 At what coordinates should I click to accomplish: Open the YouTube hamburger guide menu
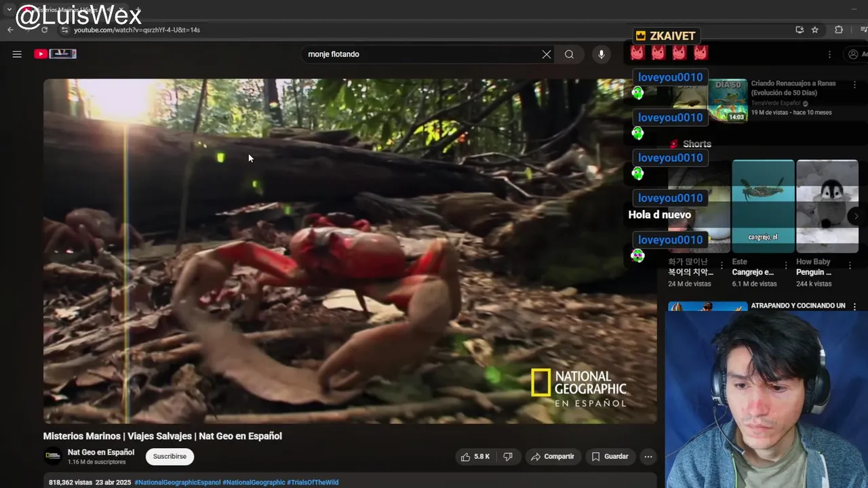click(x=17, y=54)
